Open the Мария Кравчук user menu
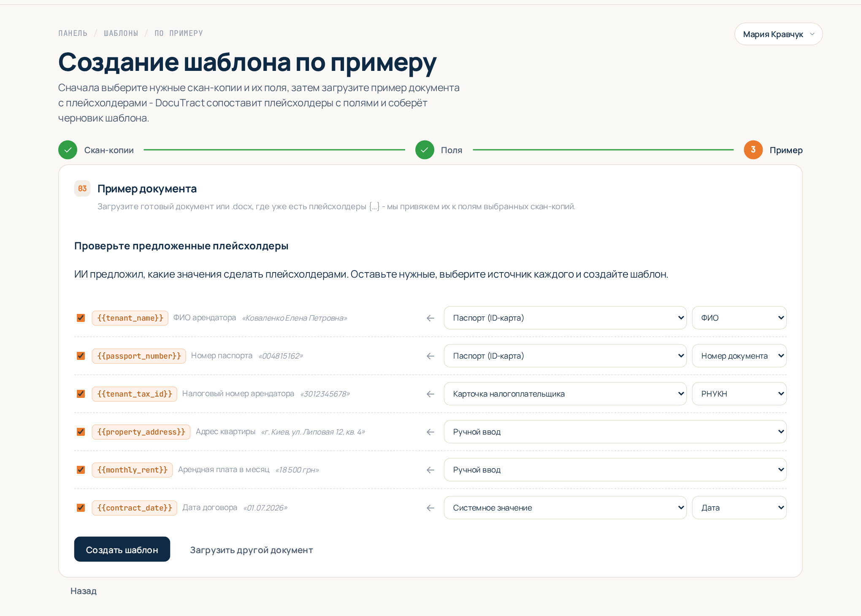861x616 pixels. [x=778, y=34]
